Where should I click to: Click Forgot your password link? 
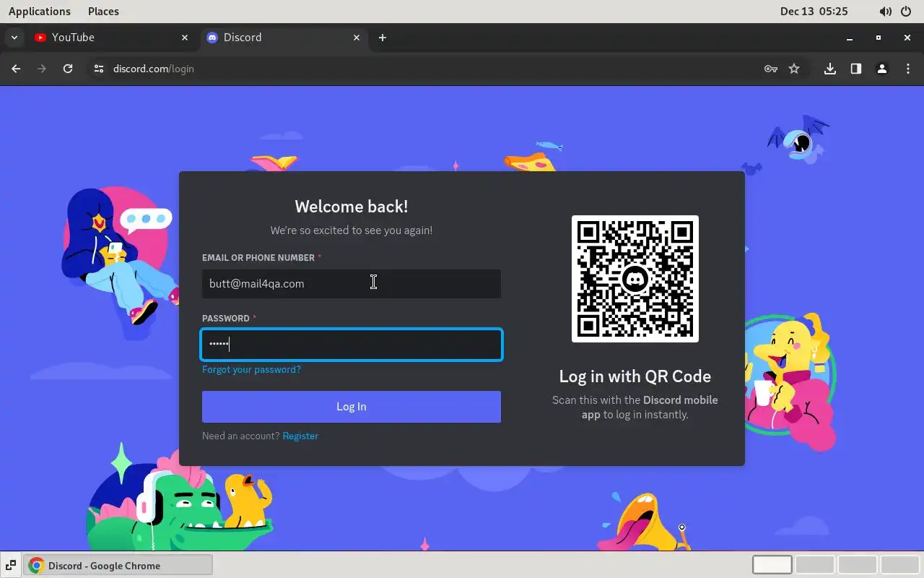point(251,369)
